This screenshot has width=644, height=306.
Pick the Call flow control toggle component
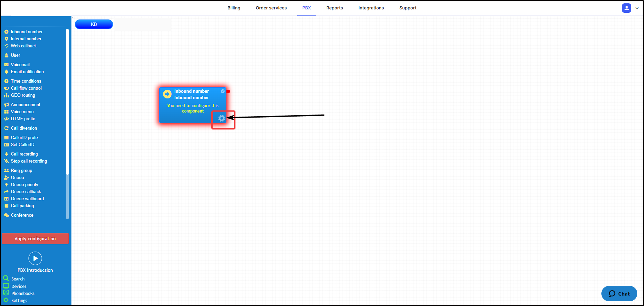[26, 88]
